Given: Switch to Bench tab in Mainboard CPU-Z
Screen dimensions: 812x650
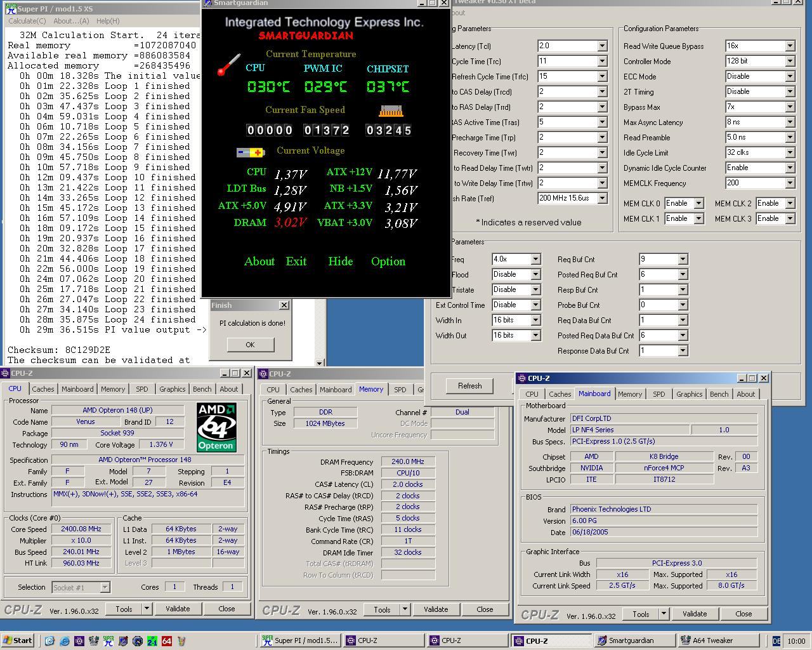Looking at the screenshot, I should pos(719,394).
